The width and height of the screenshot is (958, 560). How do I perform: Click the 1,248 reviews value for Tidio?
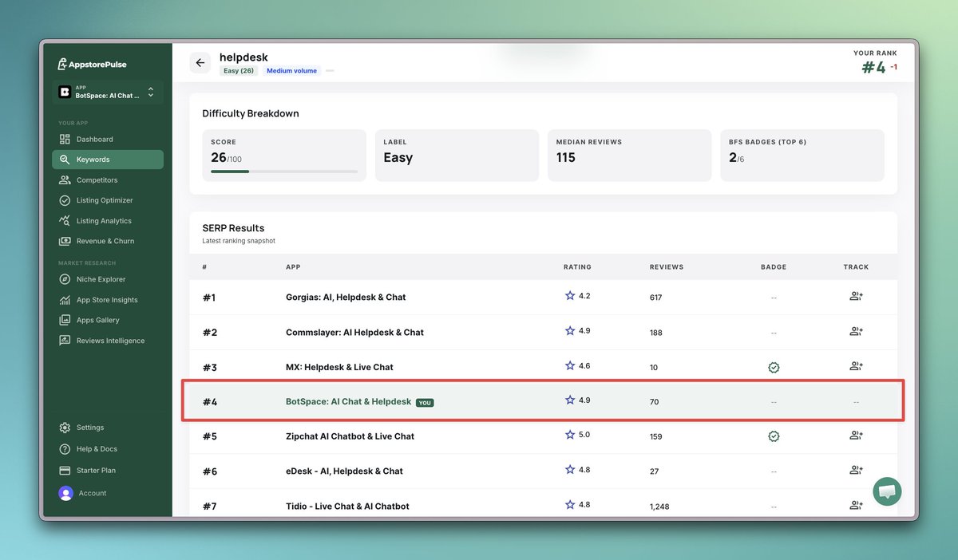[x=661, y=507]
